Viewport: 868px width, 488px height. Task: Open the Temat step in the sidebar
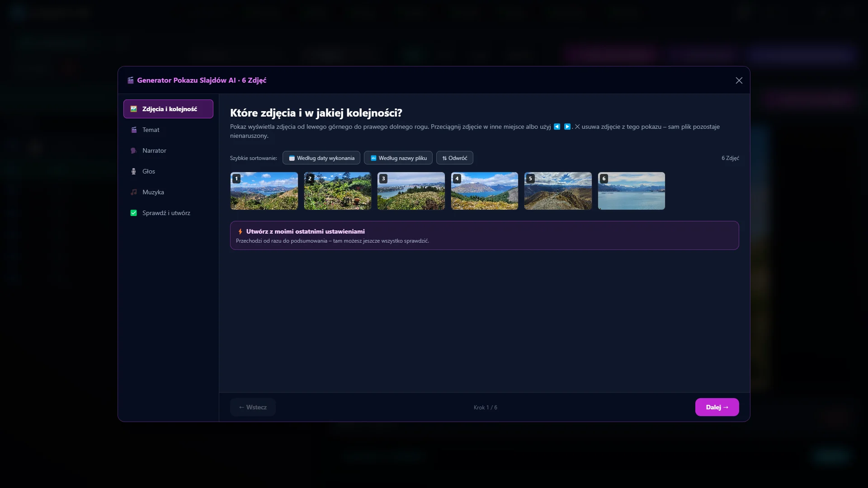click(168, 130)
